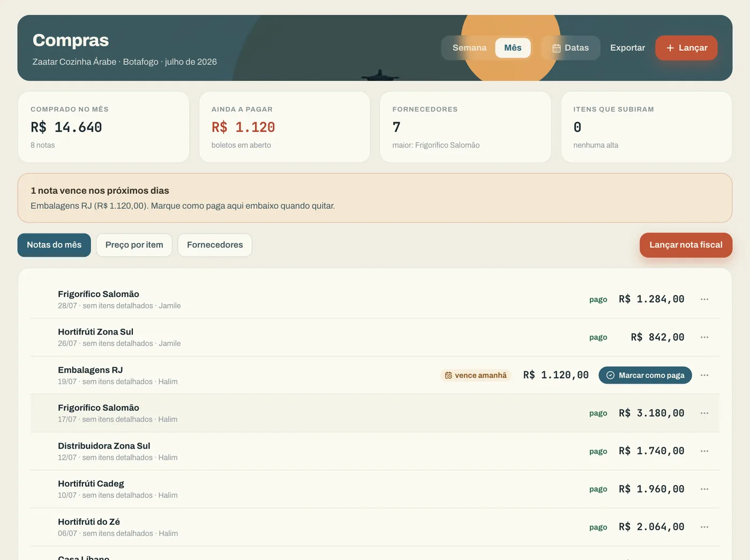
Task: Click the Ainda a pagar R$ 1.120 card
Action: tap(284, 127)
